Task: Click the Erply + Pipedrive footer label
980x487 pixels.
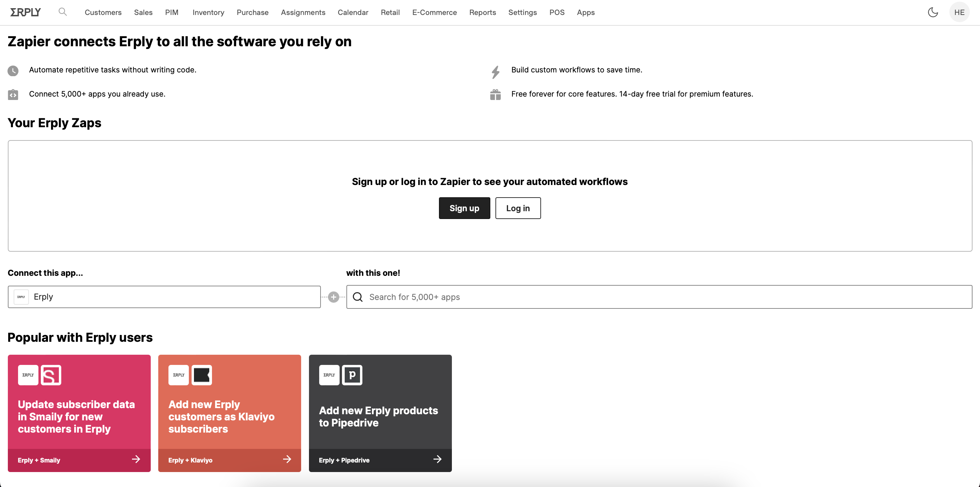Action: pos(344,460)
